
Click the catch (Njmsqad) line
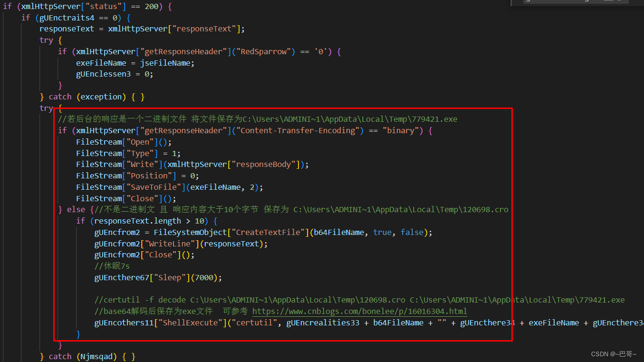click(x=87, y=356)
